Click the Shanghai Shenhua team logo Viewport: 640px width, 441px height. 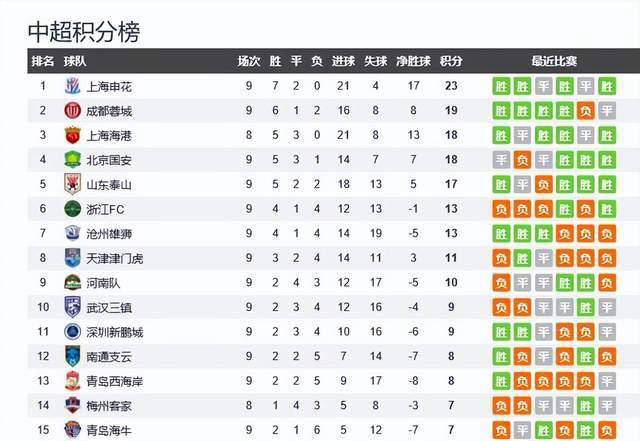click(73, 86)
